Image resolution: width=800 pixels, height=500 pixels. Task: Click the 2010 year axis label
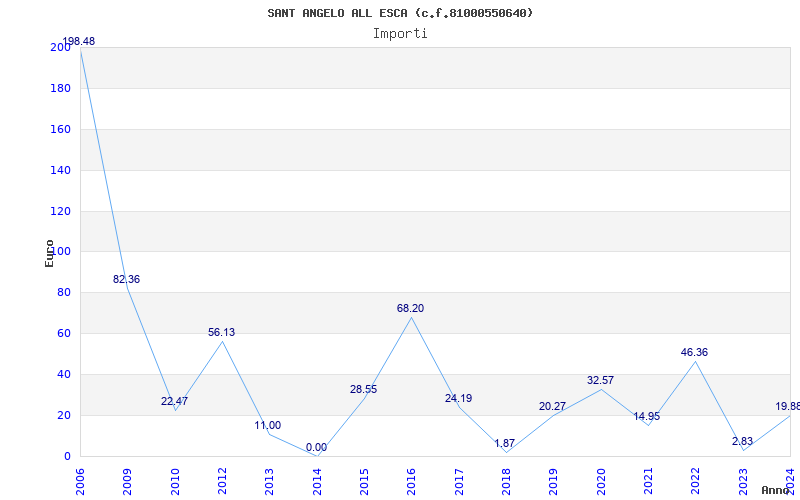pyautogui.click(x=175, y=482)
